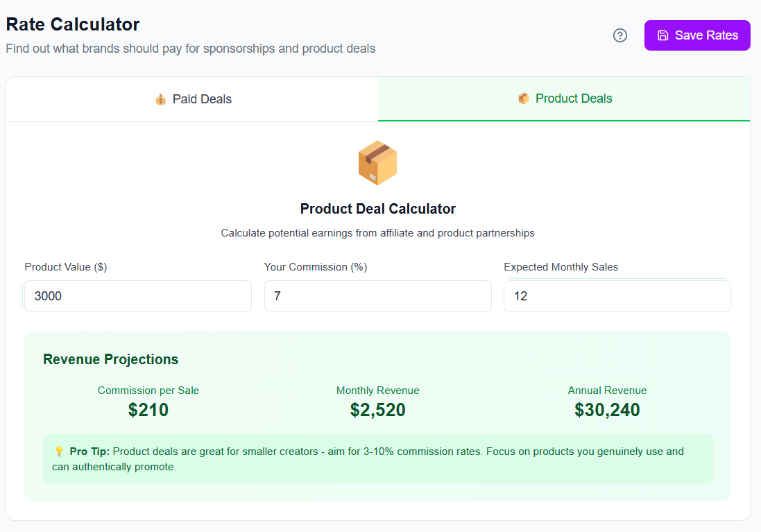The image size is (761, 532).
Task: Click the $210 Commission per Sale value
Action: (x=148, y=410)
